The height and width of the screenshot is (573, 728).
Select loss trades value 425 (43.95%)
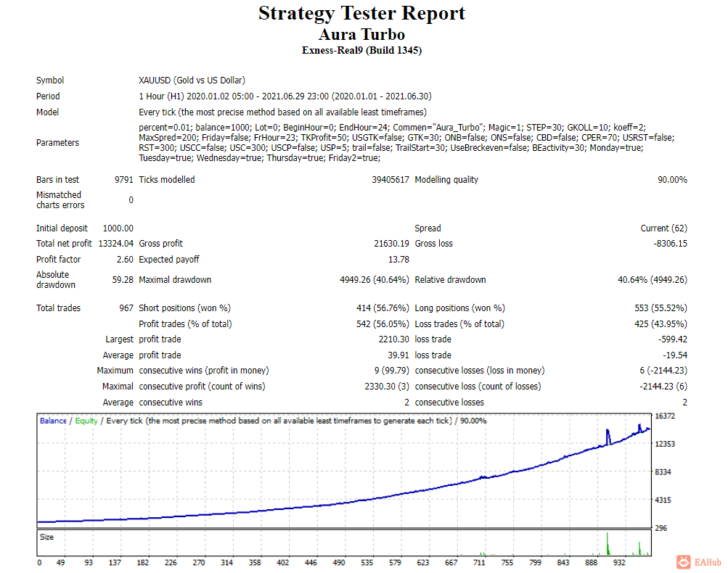click(660, 323)
